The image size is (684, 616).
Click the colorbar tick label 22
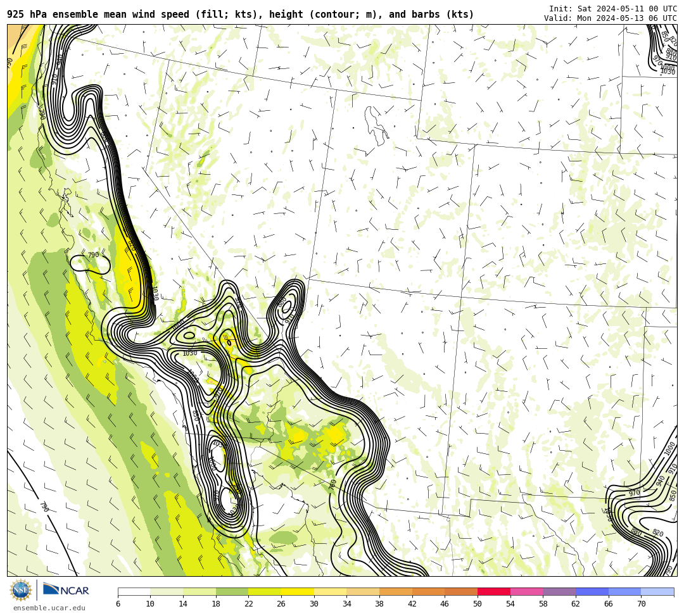248,604
